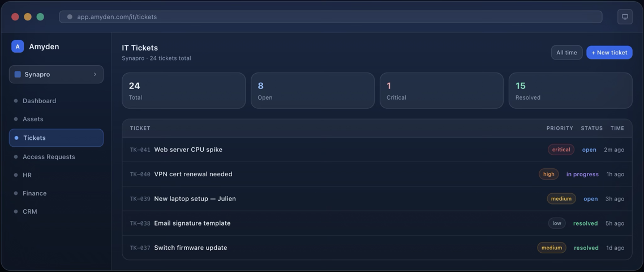
Task: Click the medium badge on TK-039
Action: (561, 199)
